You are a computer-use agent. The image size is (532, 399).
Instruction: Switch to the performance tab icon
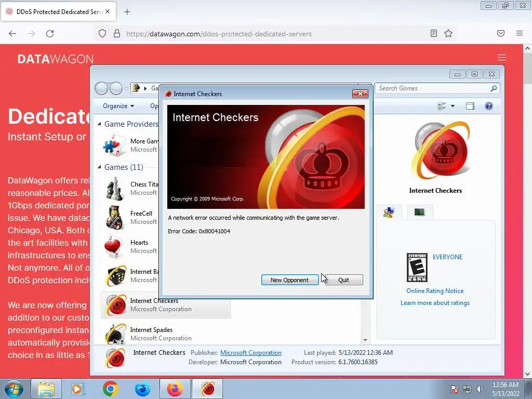420,212
